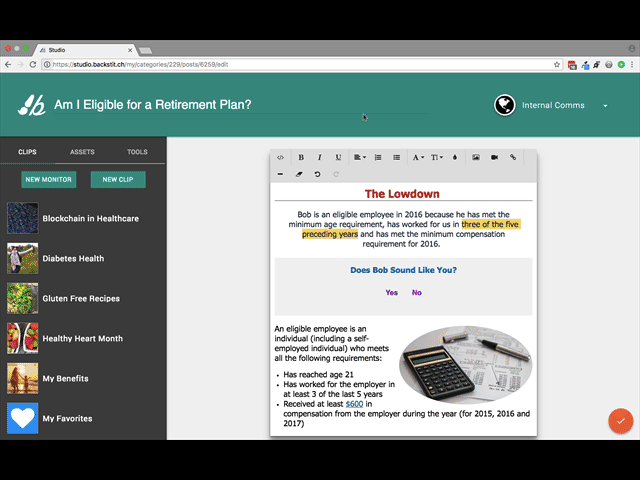Select the Studio browser tab
This screenshot has height=480, width=640.
[x=84, y=50]
